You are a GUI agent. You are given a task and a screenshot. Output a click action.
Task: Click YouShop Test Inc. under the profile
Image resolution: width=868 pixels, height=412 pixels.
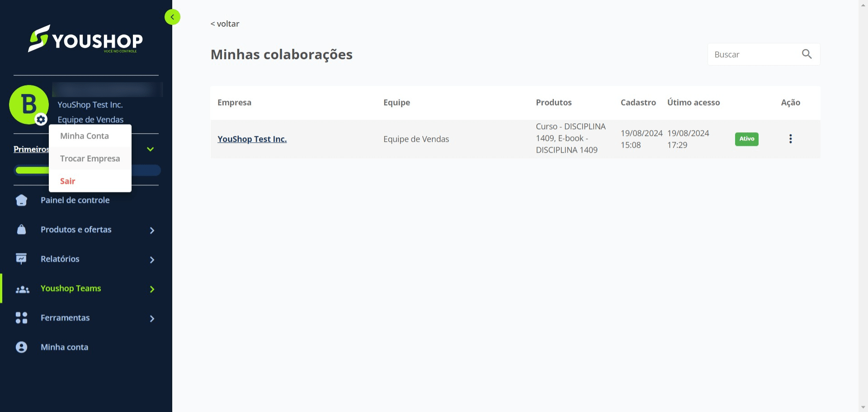point(90,105)
